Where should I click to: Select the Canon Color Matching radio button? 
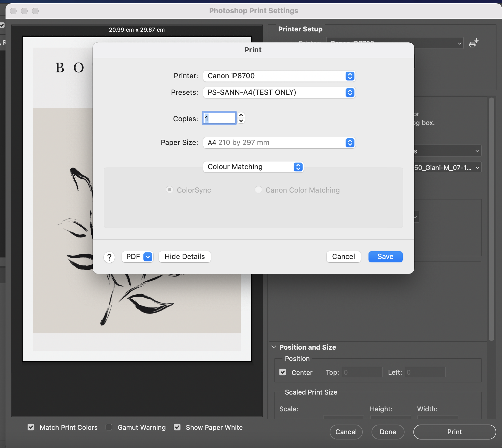[258, 190]
